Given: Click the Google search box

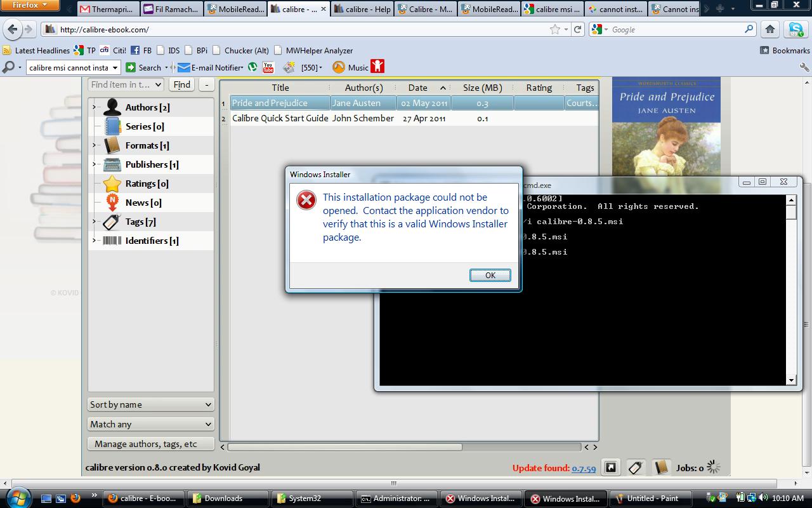Looking at the screenshot, I should (672, 29).
